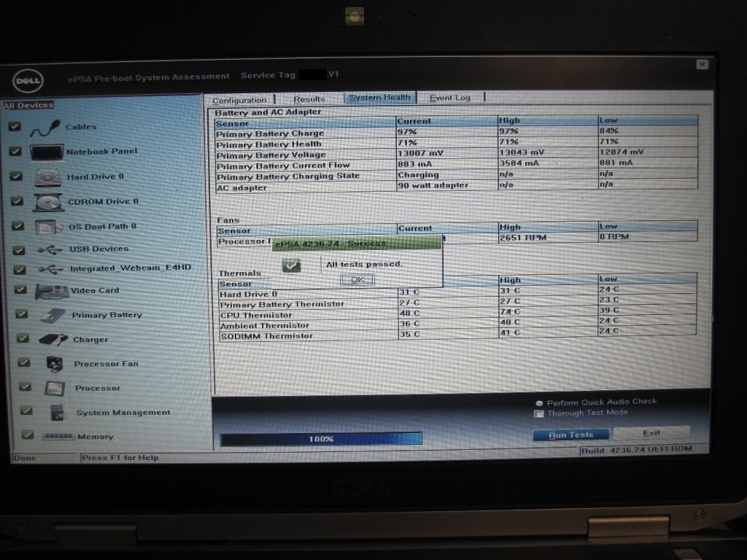This screenshot has height=560, width=747.
Task: Uncheck the Cables checkbox
Action: coord(15,126)
